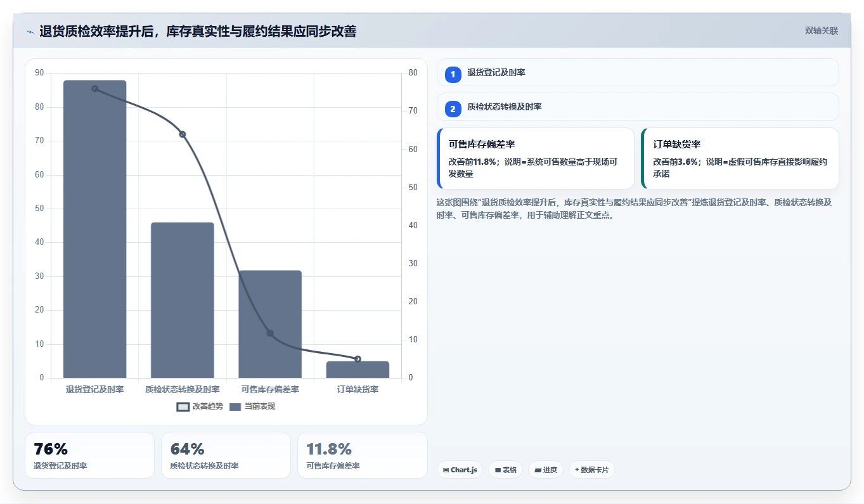Click the x-axis label 质检状态转换及时率
Screen dimensions: 864x504
click(x=183, y=389)
